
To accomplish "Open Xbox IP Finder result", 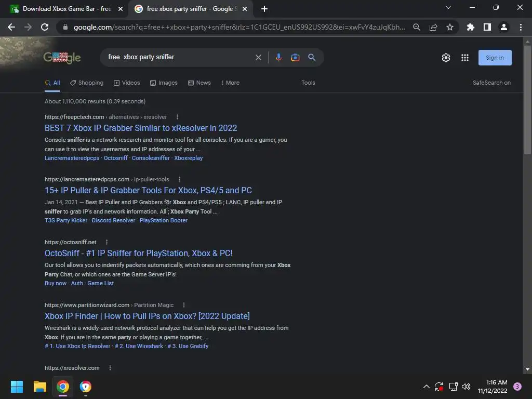I will (147, 316).
